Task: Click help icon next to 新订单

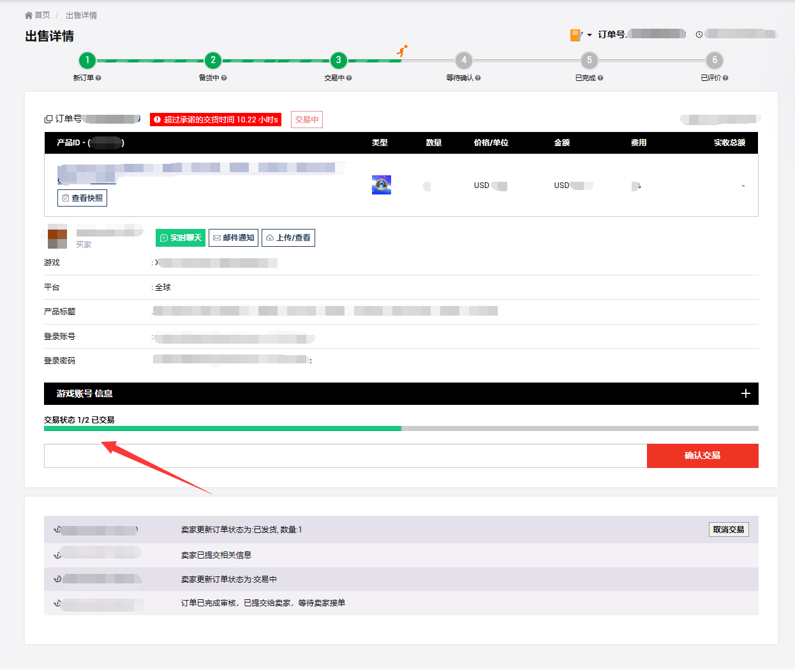Action: click(98, 78)
